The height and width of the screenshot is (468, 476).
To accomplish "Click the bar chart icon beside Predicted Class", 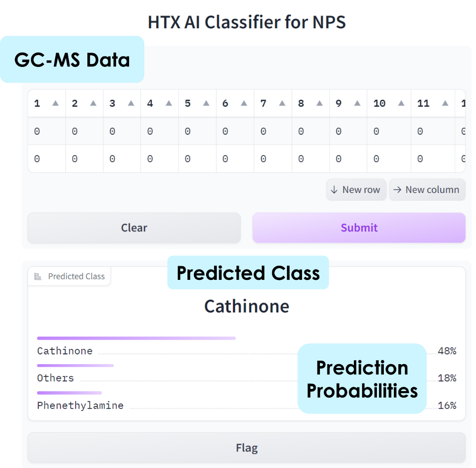I will 38,276.
